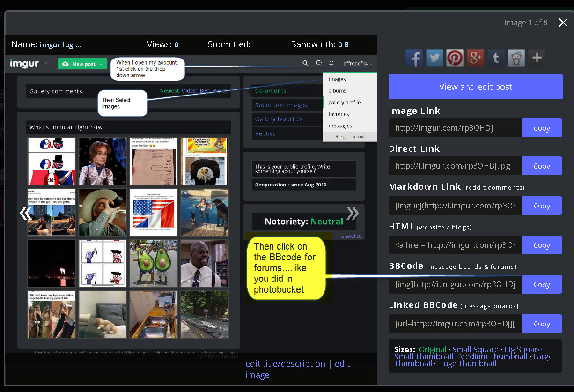Open the chat bubble icon in imgur header
Screen dimensions: 574x392
click(x=319, y=63)
